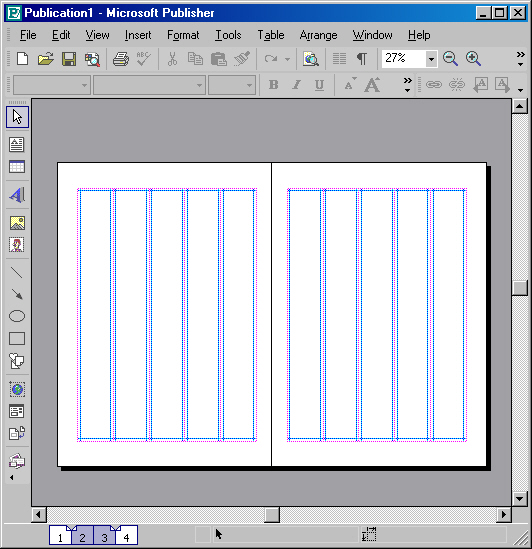Select the Picture Frame tool
The image size is (532, 549).
click(17, 223)
